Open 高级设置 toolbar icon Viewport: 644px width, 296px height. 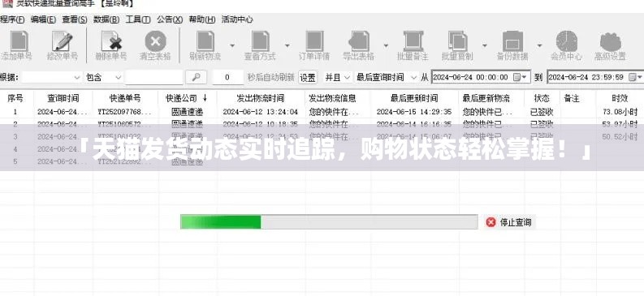pos(611,41)
